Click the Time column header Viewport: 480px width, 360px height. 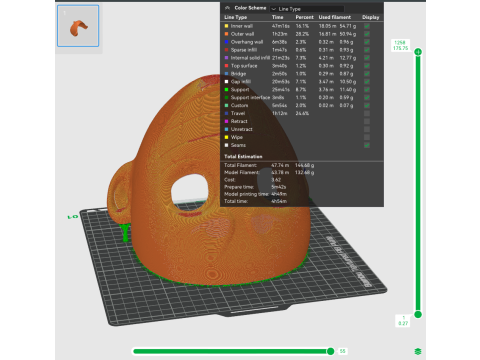277,17
